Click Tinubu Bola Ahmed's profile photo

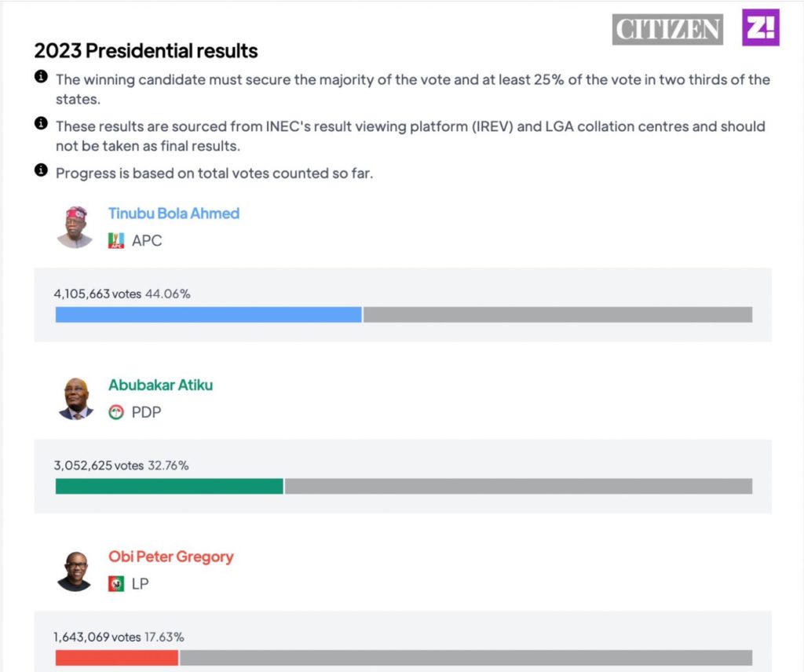tap(75, 227)
